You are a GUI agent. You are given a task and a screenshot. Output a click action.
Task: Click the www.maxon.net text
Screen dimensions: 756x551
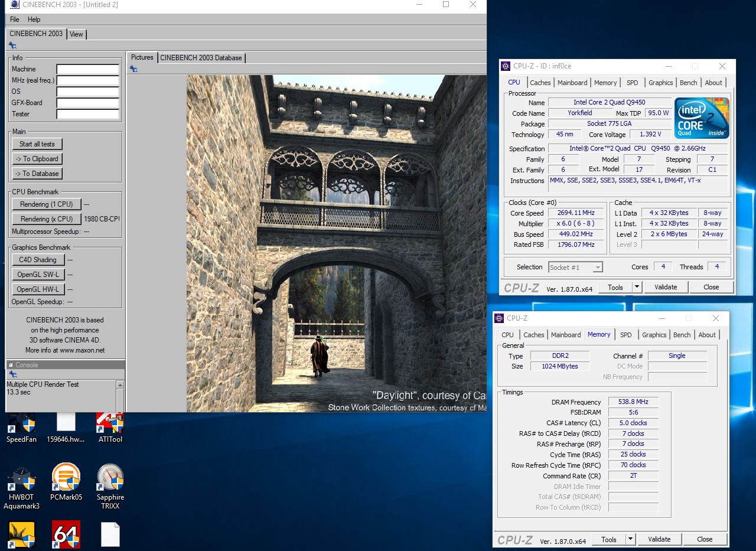(82, 350)
